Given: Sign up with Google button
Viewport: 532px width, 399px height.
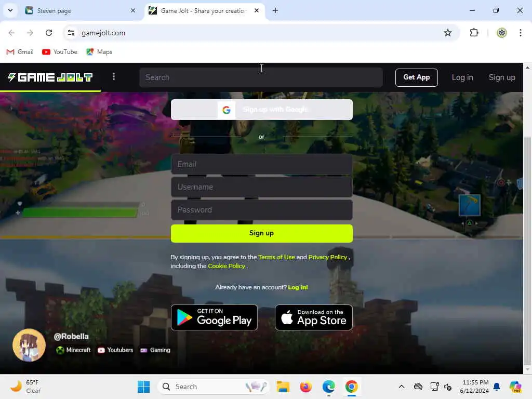Looking at the screenshot, I should (x=262, y=110).
